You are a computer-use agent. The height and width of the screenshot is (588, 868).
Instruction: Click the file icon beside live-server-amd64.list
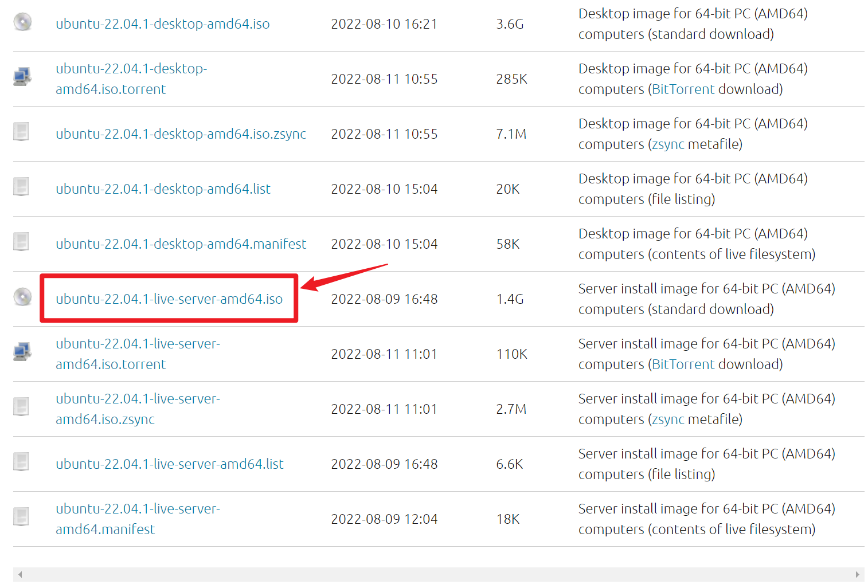21,462
